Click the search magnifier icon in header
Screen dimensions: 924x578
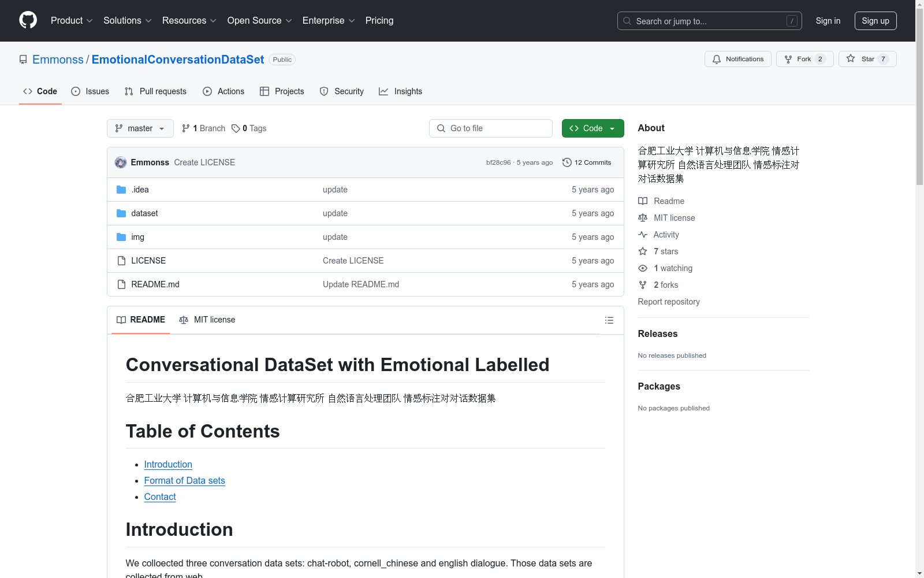coord(627,21)
